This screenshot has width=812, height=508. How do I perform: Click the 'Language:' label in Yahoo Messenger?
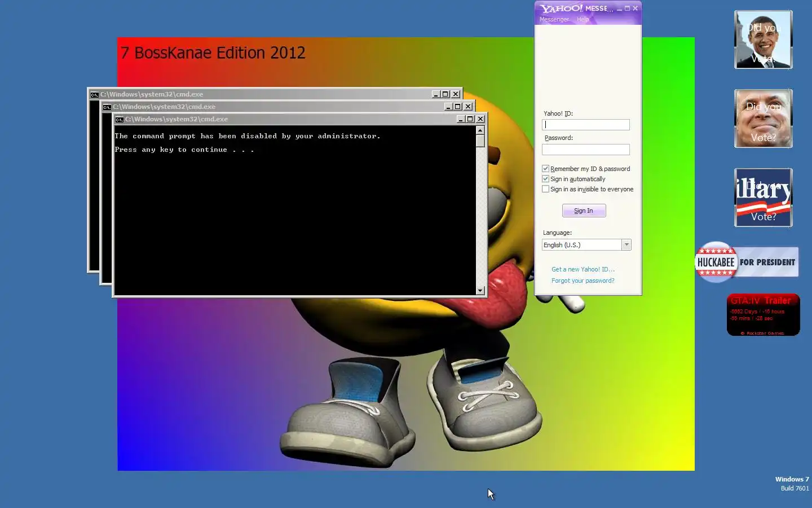(x=557, y=233)
